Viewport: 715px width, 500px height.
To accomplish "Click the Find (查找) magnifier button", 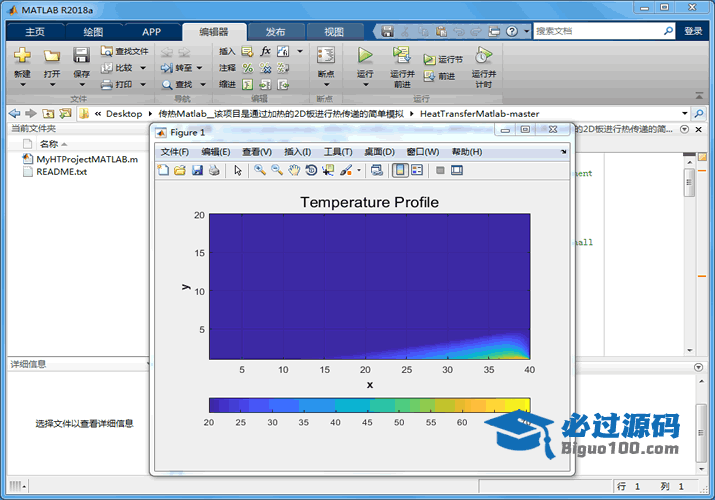I will tap(177, 84).
